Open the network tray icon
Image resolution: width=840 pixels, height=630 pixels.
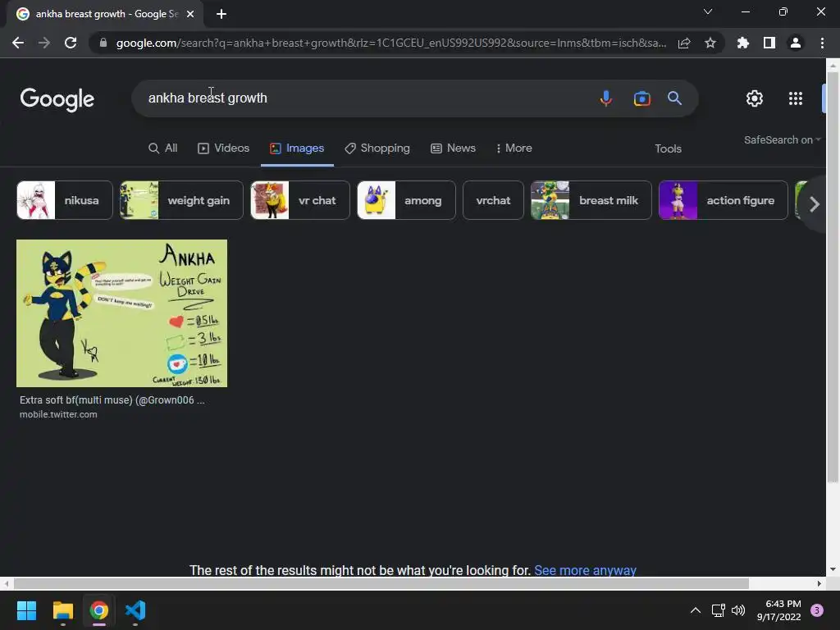(718, 610)
